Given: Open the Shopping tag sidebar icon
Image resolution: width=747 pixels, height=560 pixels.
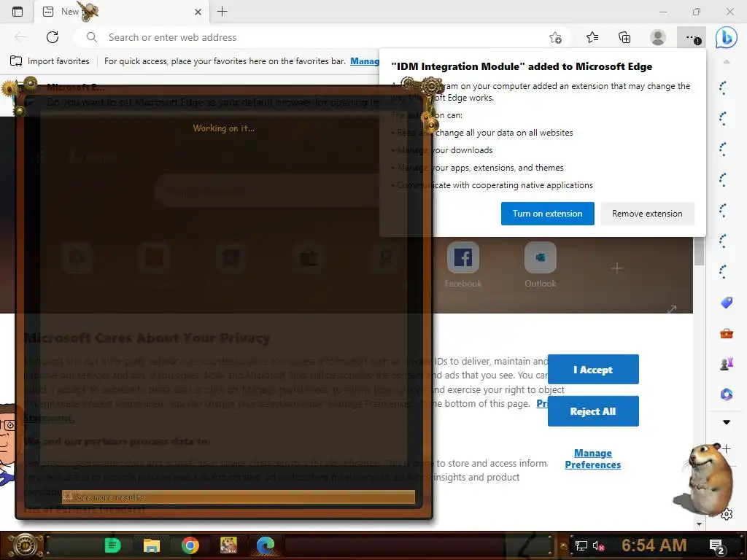Looking at the screenshot, I should pyautogui.click(x=726, y=303).
